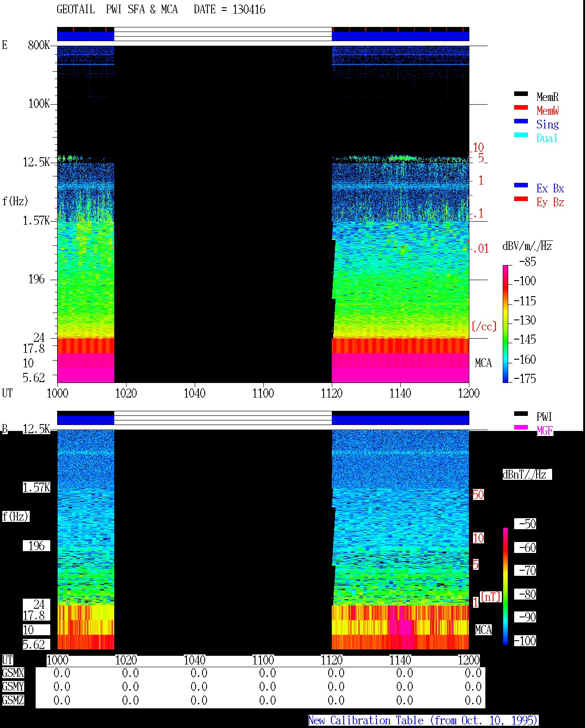Click the GSMZ value under 1200 UT
585x728 pixels.
[473, 700]
